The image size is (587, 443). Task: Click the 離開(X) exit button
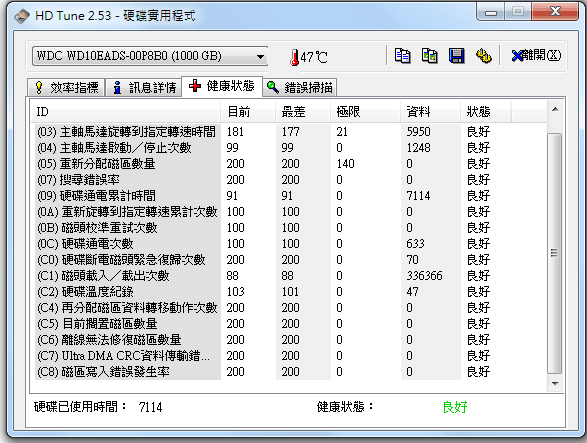coord(536,56)
